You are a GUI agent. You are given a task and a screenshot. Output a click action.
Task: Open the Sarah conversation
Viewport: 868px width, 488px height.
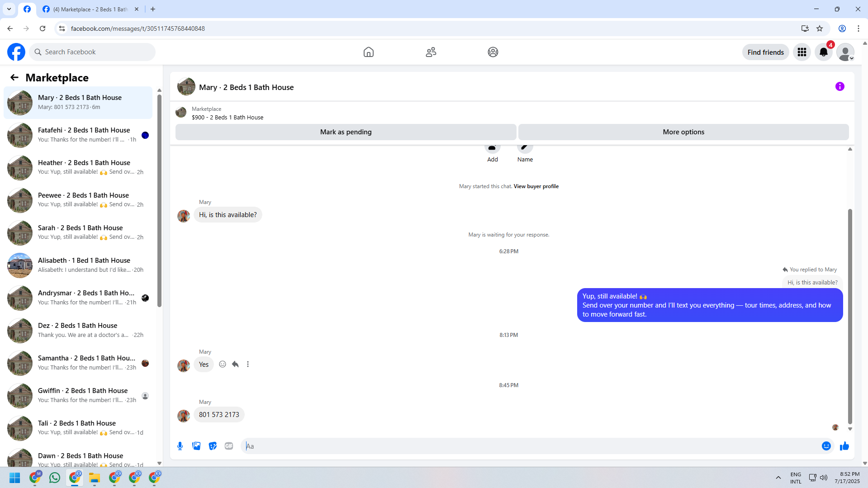[x=78, y=232]
